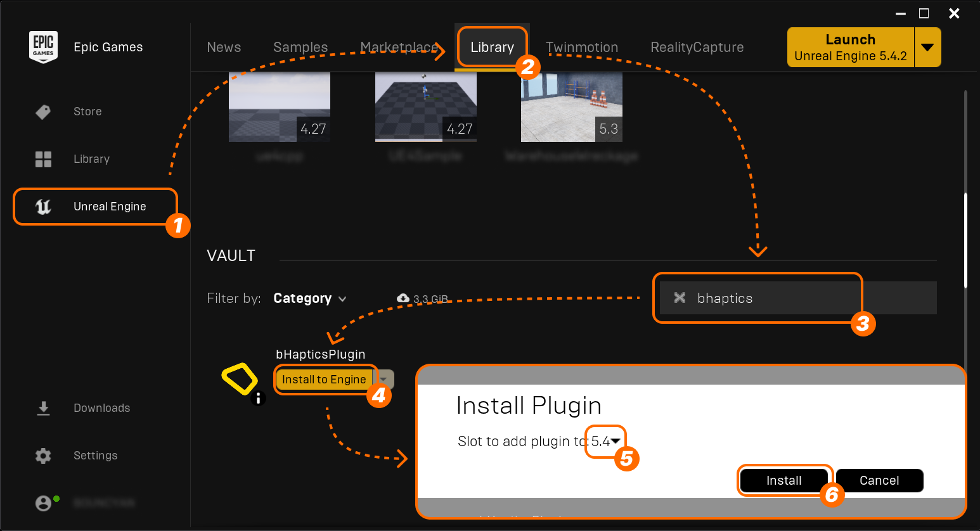Screen dimensions: 980x531
Task: Click the yellow bHapticsPlugin logo thumbnail
Action: click(240, 379)
